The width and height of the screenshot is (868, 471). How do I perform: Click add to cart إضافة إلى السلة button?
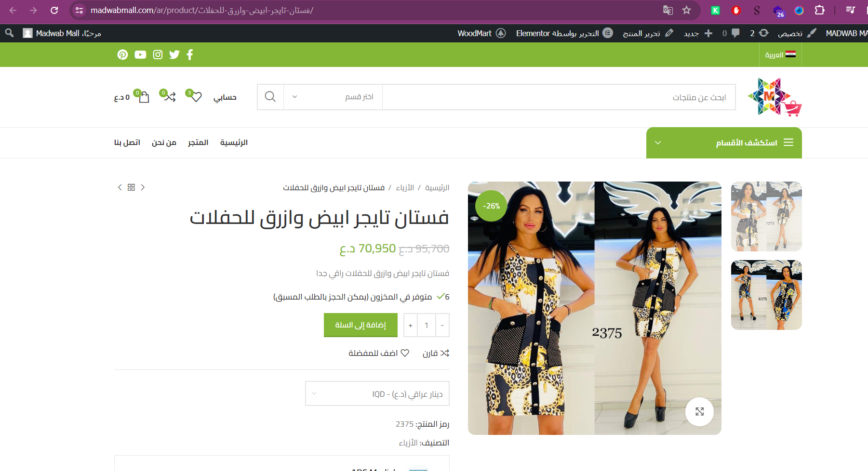[x=361, y=325]
